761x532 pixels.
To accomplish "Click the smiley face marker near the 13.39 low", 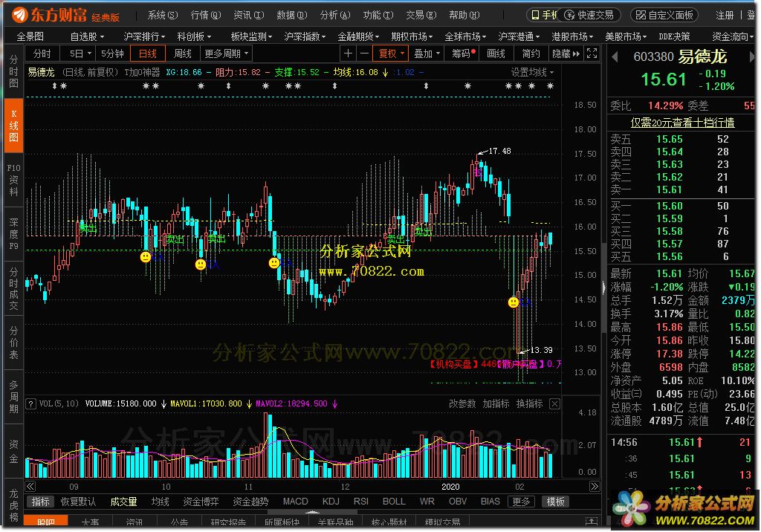I will tap(513, 302).
